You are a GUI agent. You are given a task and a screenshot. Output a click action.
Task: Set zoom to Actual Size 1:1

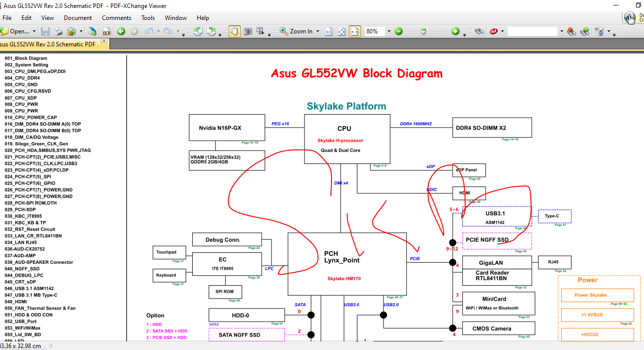click(x=328, y=31)
